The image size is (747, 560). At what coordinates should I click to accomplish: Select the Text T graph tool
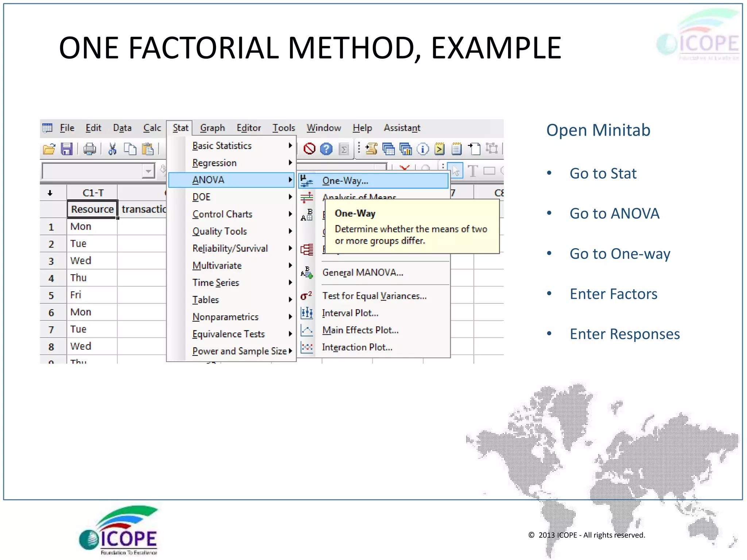tap(473, 171)
